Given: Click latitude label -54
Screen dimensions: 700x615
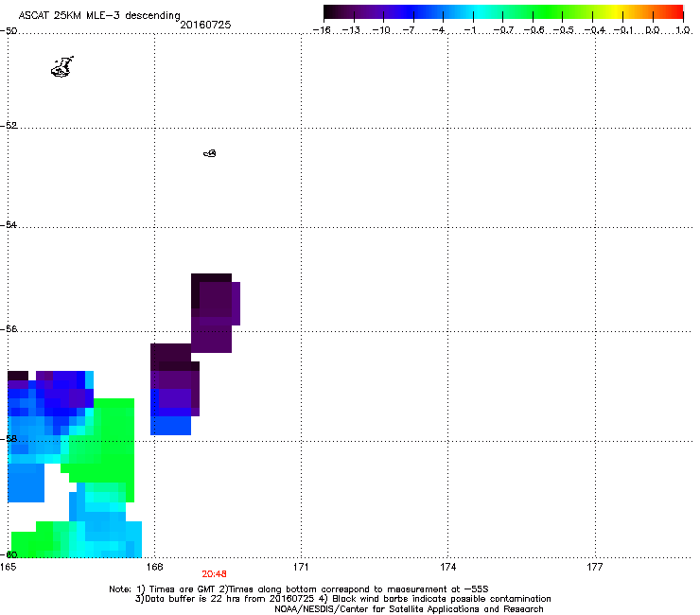Looking at the screenshot, I should pyautogui.click(x=9, y=224).
